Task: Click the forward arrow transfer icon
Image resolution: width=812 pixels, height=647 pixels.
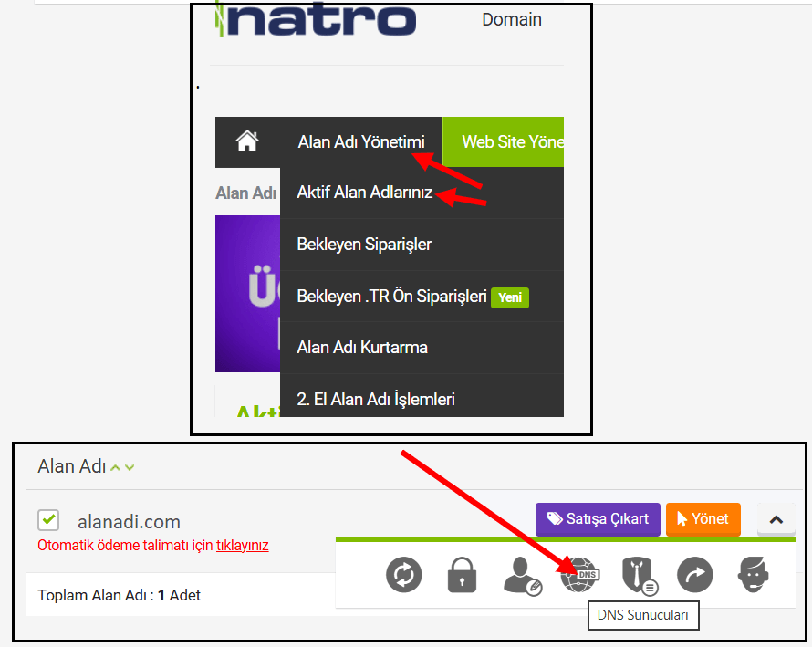Action: tap(695, 575)
